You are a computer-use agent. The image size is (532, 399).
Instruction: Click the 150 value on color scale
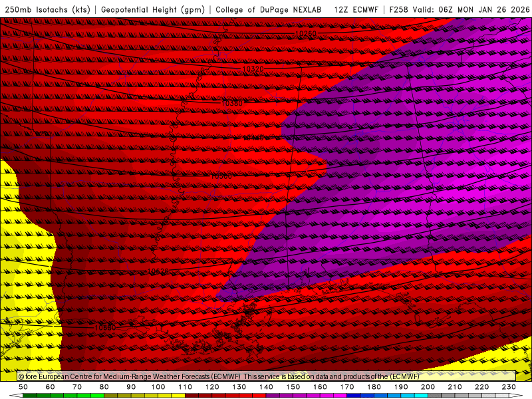pyautogui.click(x=293, y=387)
